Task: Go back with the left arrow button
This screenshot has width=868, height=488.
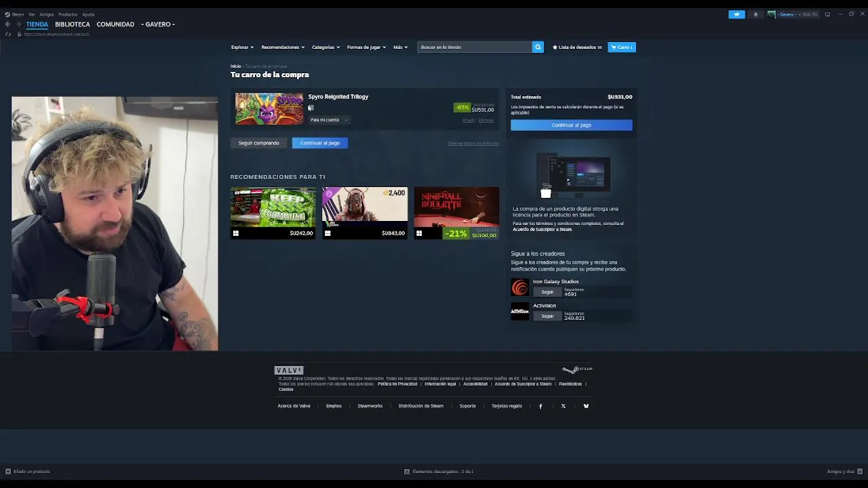Action: point(8,24)
